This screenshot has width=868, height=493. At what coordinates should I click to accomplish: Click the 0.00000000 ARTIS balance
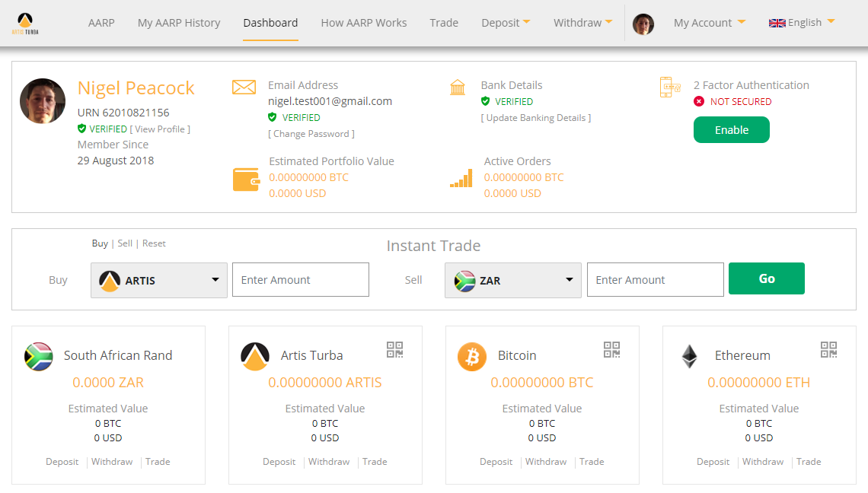[x=325, y=383]
